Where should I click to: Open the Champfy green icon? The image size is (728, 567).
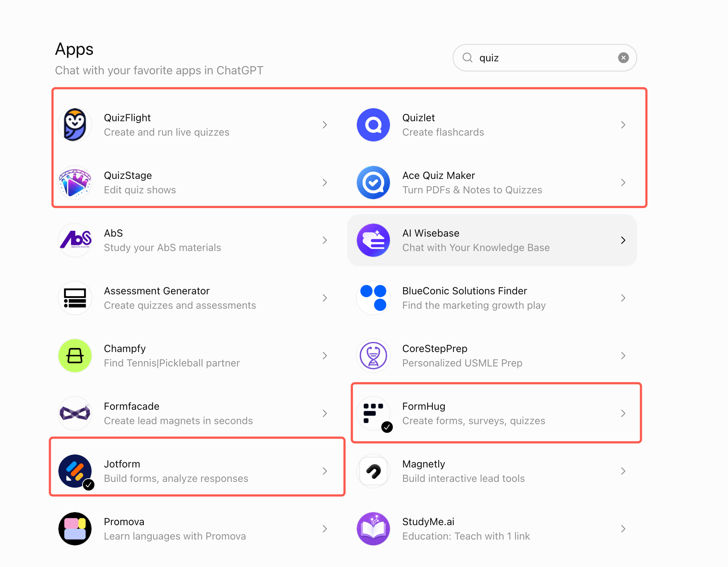click(x=75, y=356)
